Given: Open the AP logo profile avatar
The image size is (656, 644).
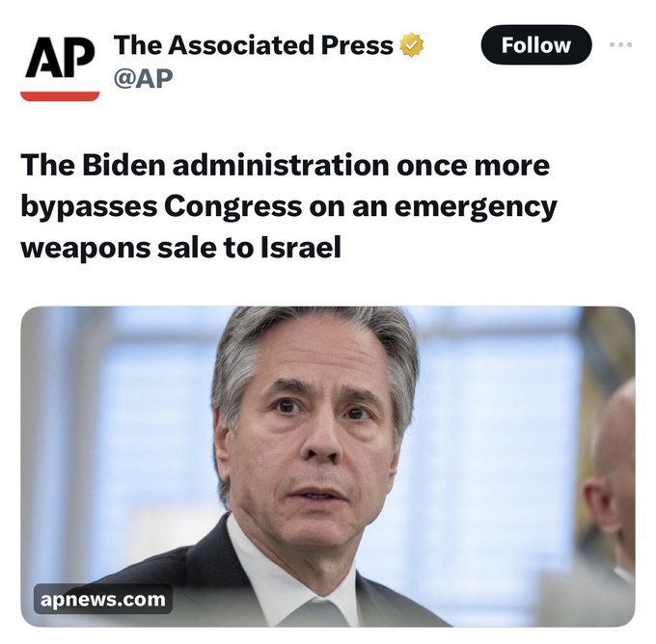Looking at the screenshot, I should [x=60, y=68].
